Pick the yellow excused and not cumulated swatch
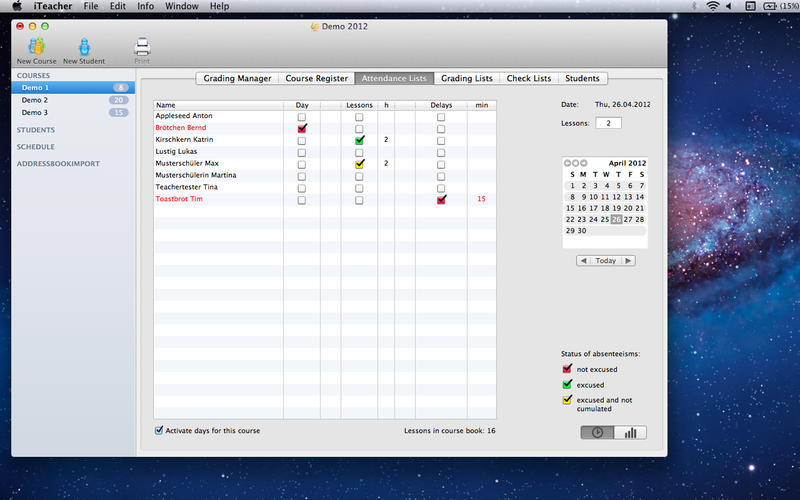 567,400
